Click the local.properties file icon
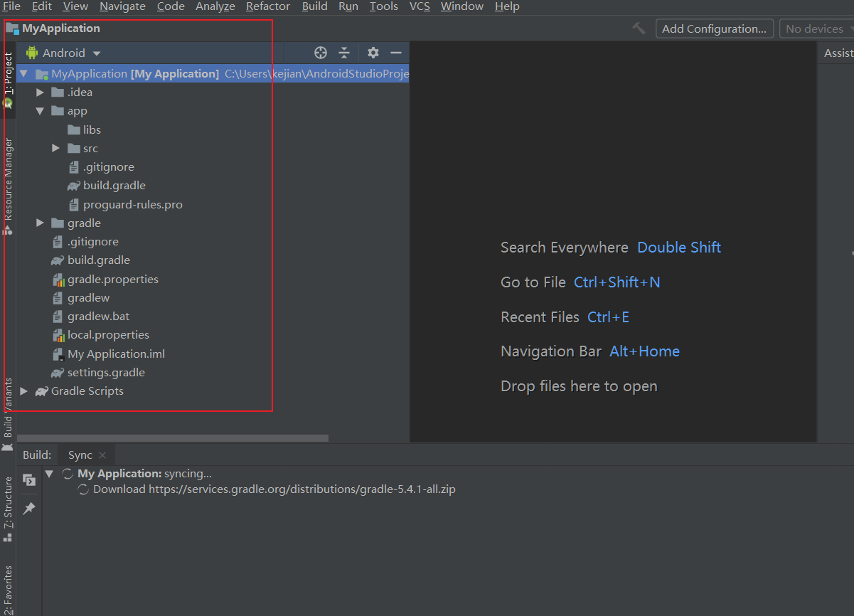Image resolution: width=854 pixels, height=616 pixels. pyautogui.click(x=58, y=335)
